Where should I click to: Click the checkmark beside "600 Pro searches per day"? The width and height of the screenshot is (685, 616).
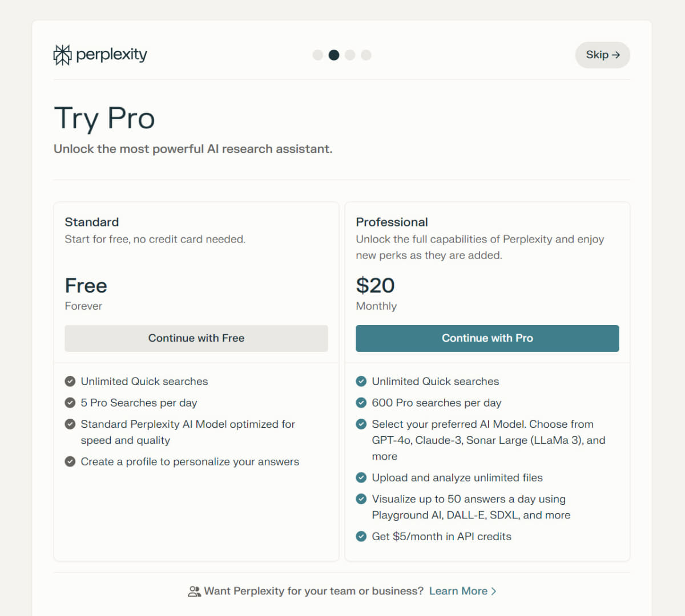tap(361, 403)
